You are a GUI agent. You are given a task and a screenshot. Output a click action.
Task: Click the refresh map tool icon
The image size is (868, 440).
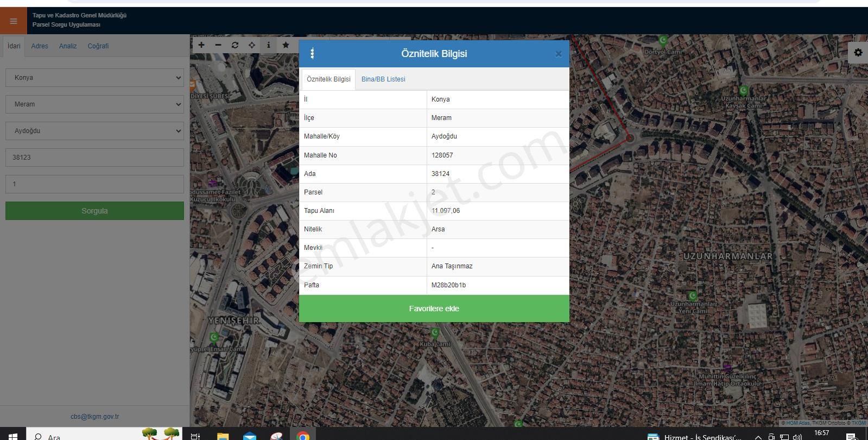[235, 45]
